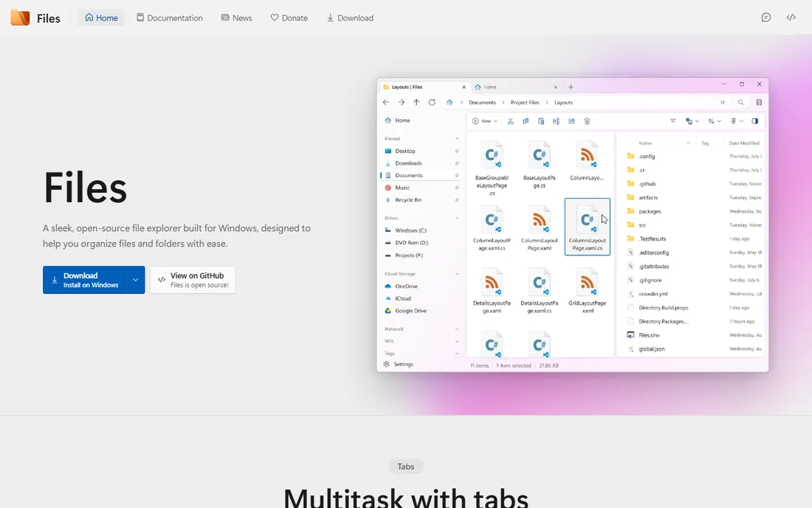This screenshot has height=508, width=812.
Task: Open the News nav item
Action: pyautogui.click(x=237, y=18)
